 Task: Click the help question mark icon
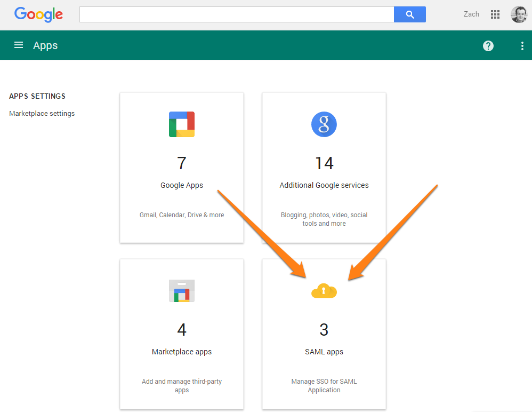tap(488, 45)
